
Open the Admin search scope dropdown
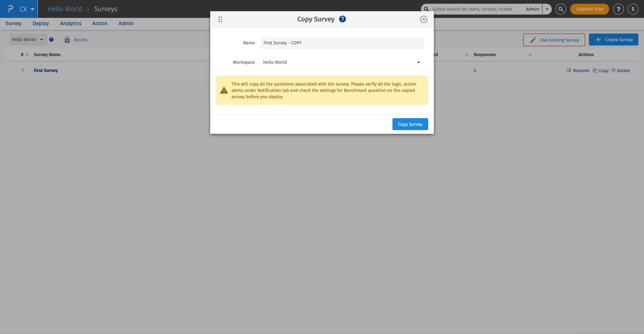pos(547,9)
